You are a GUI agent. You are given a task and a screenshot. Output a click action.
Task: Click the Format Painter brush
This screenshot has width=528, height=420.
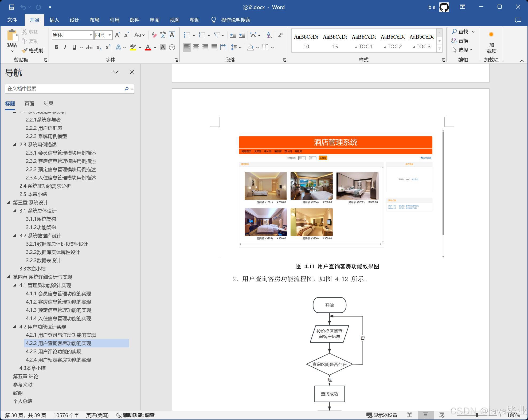[33, 50]
